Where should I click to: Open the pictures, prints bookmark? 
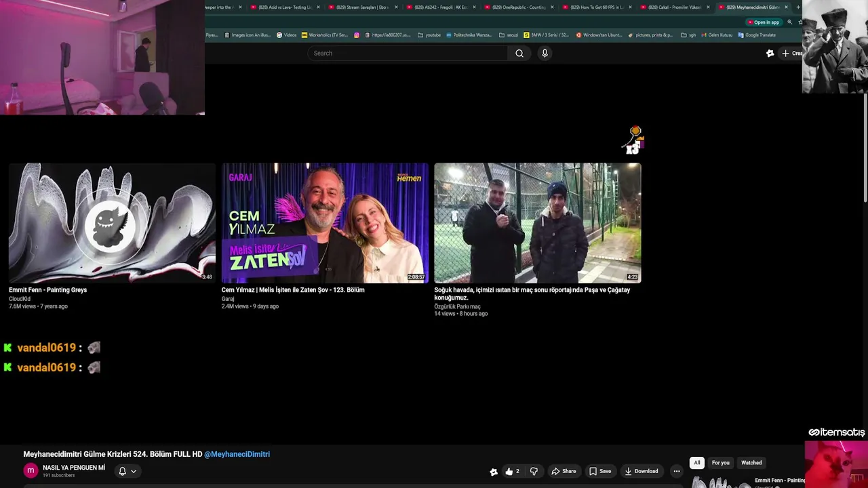coord(651,35)
